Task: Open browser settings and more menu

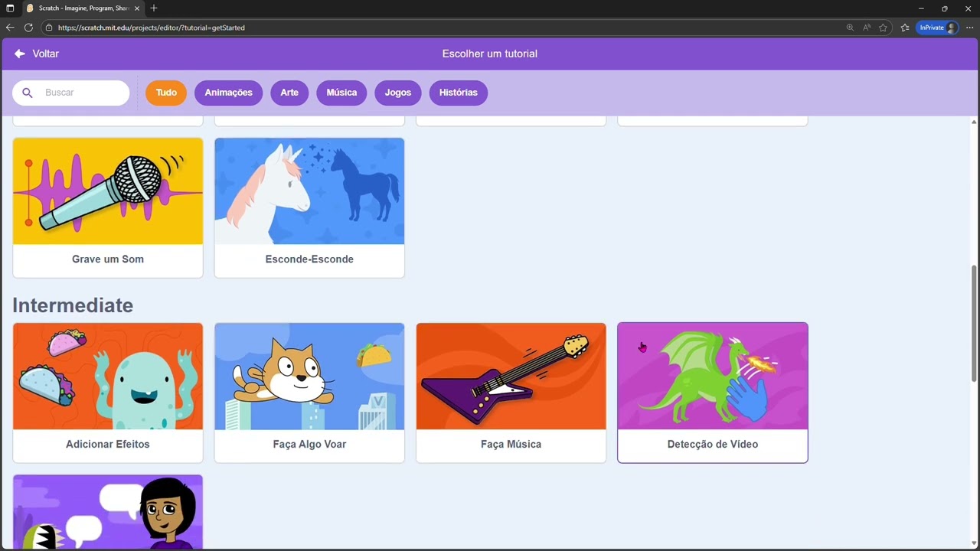Action: pos(969,28)
